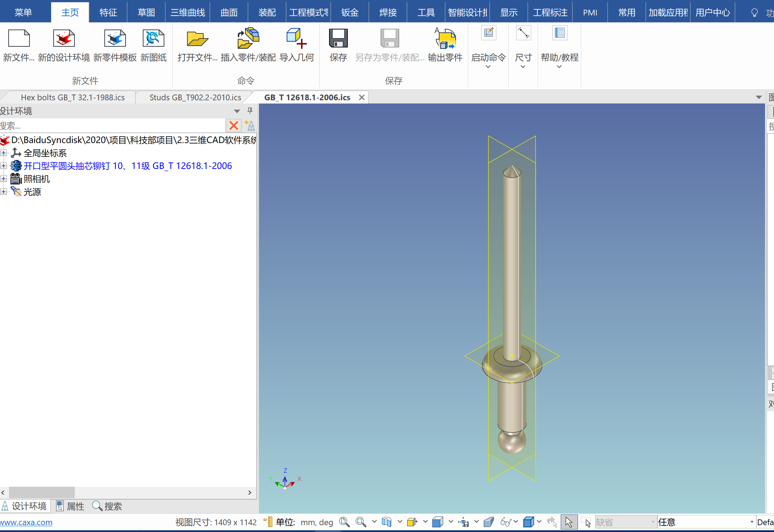This screenshot has width=774, height=532.
Task: Open the Hex bolts GB_T 32.1-1988.ics tab
Action: (73, 97)
